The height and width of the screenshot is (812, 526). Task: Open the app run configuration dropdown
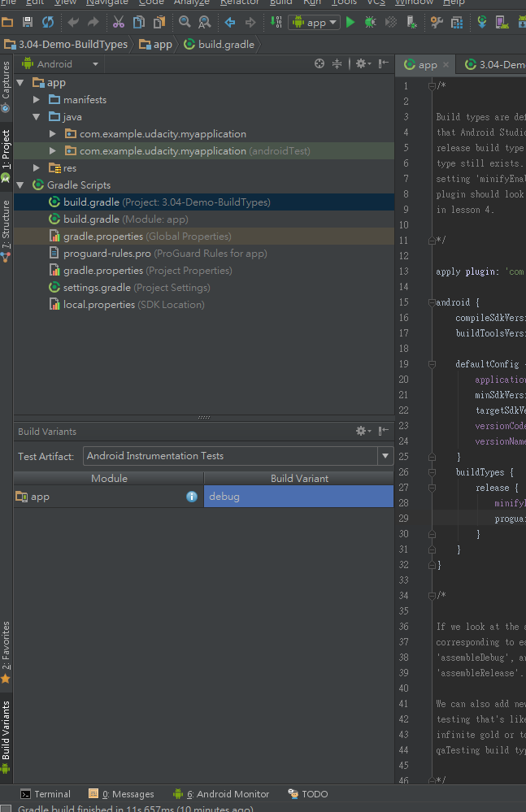(x=315, y=22)
